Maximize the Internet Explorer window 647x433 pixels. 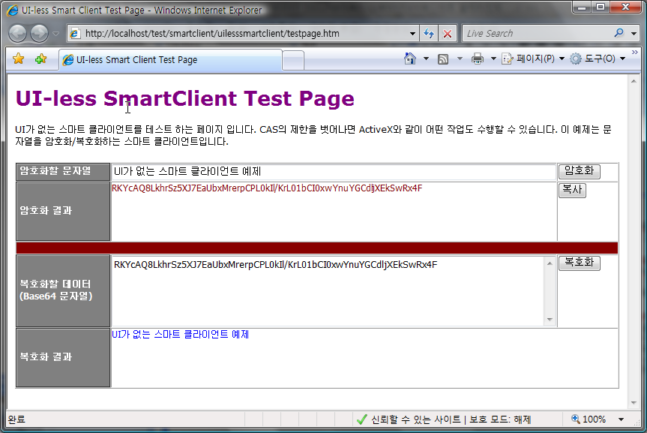tap(601, 7)
